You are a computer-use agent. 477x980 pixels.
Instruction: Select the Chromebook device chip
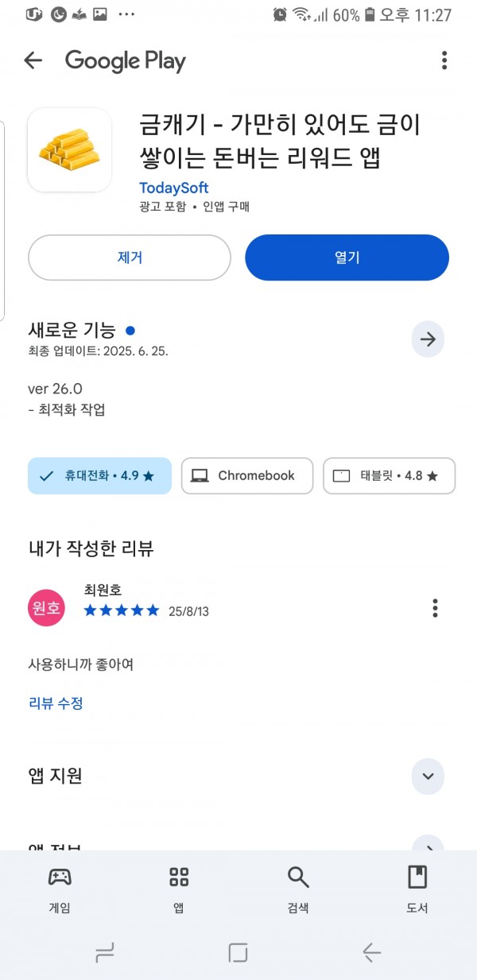(x=247, y=476)
